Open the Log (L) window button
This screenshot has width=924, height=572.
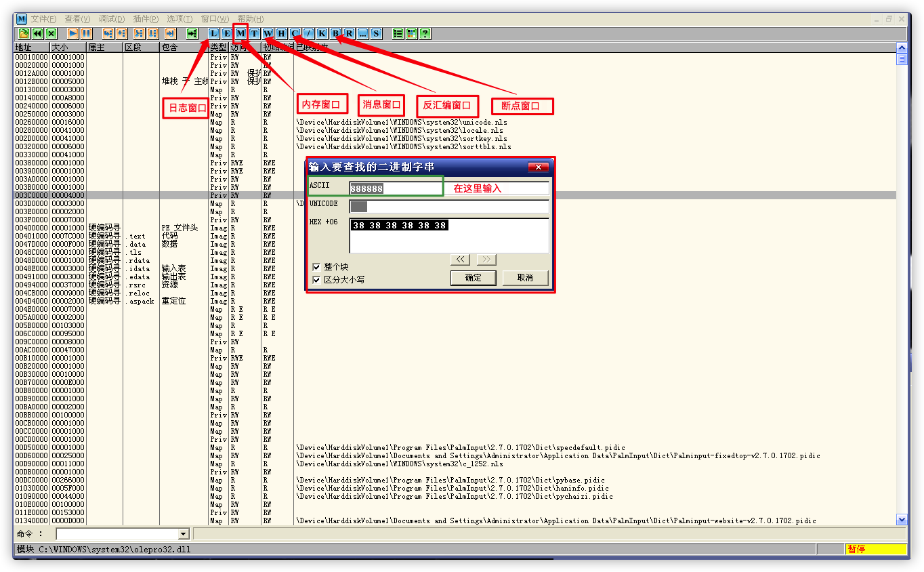click(x=213, y=33)
